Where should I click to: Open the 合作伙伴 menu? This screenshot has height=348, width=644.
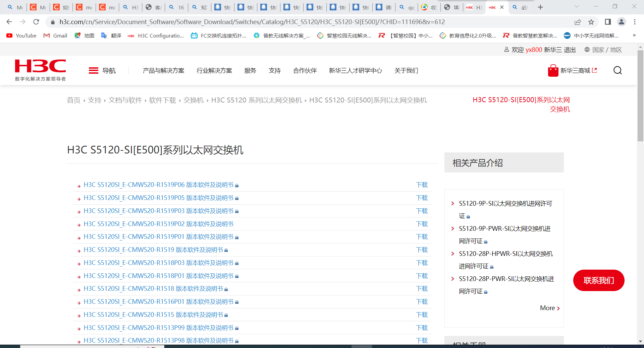(305, 70)
